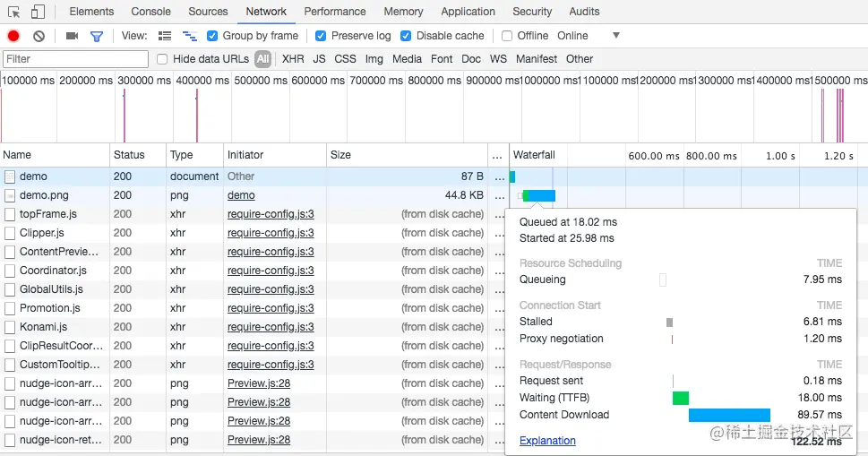Viewport: 868px width, 456px height.
Task: Uncheck Preserve log checkbox
Action: point(321,36)
